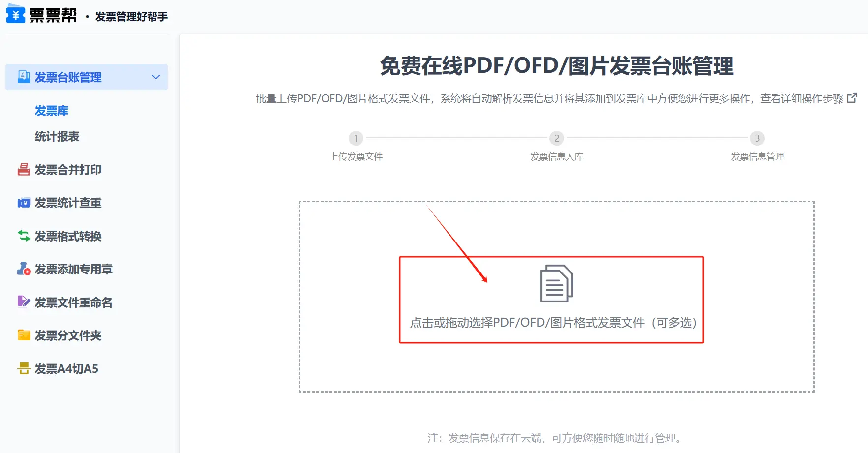Select 发票库 in the sidebar
The width and height of the screenshot is (868, 453).
pyautogui.click(x=52, y=111)
